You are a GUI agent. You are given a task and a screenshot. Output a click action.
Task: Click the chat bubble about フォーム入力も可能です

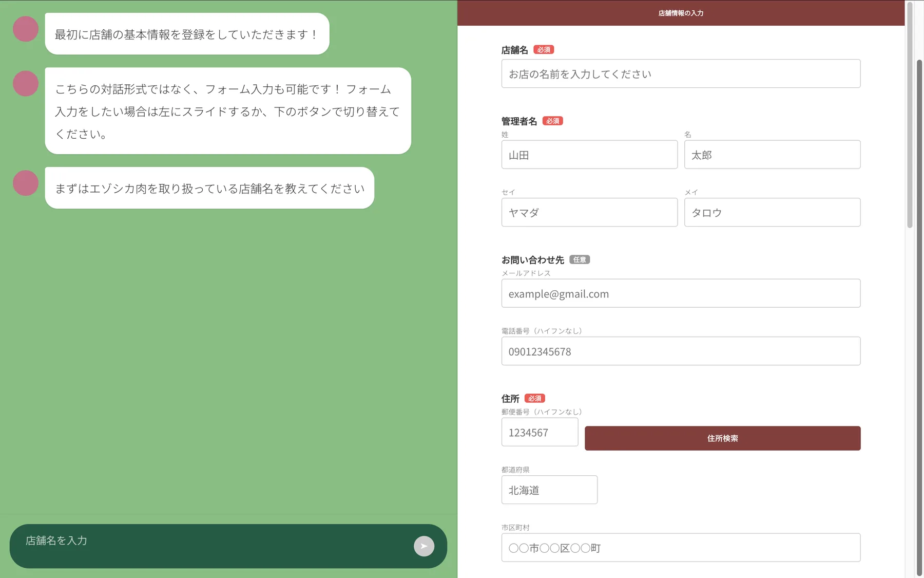point(228,111)
